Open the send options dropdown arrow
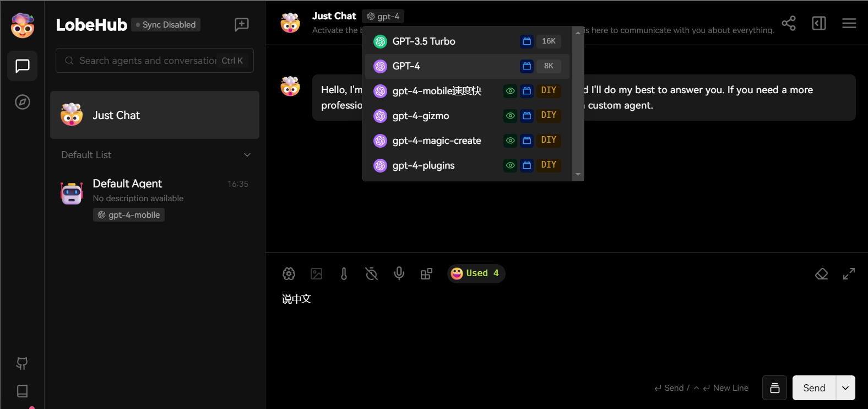868x409 pixels. click(845, 388)
